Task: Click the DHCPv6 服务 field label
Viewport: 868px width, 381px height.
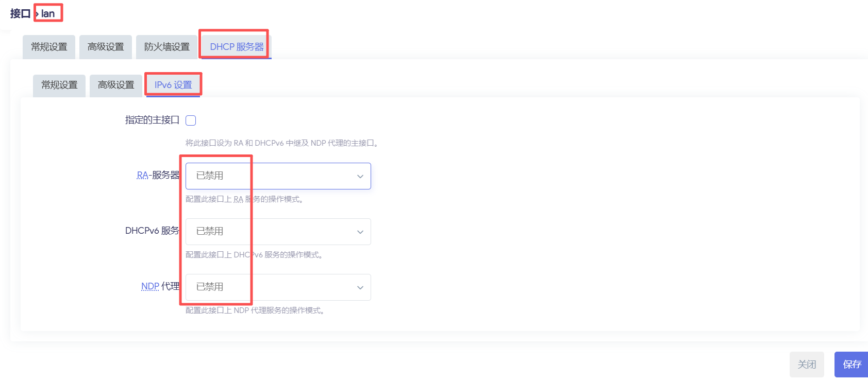Action: coord(152,231)
